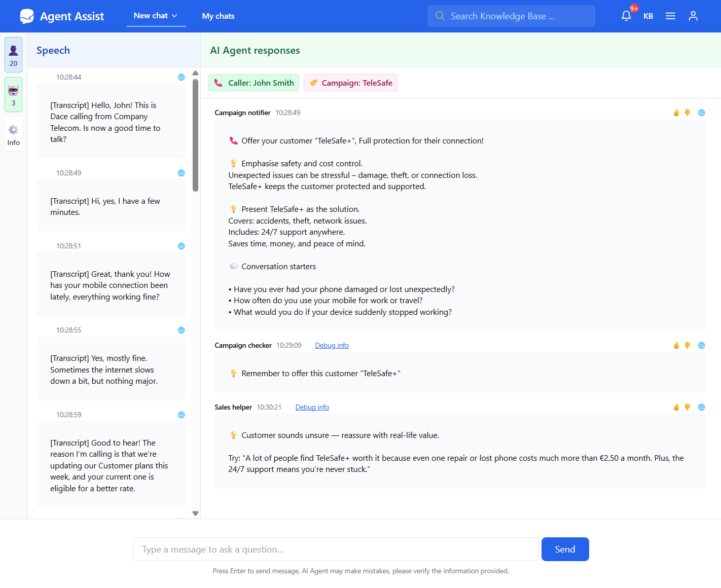Focus the Search Knowledge Base field

511,16
